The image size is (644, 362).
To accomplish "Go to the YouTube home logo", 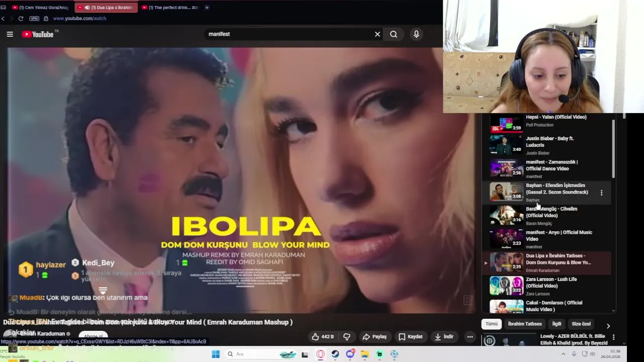I will [x=38, y=34].
